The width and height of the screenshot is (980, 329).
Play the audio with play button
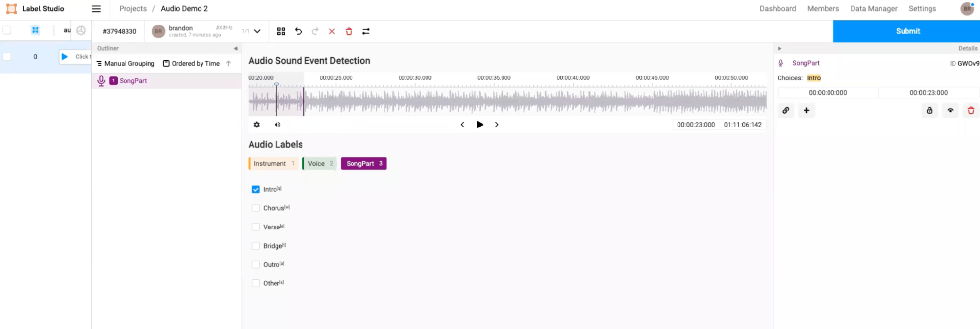480,125
